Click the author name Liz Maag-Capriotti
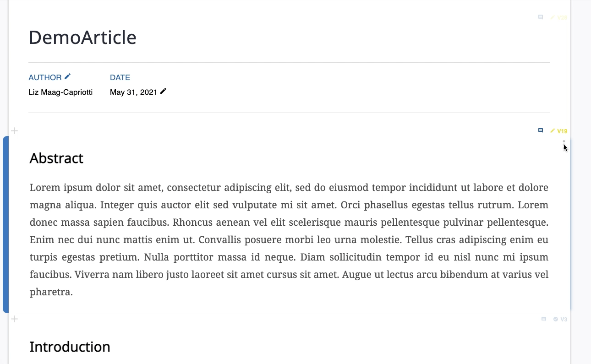Image resolution: width=591 pixels, height=364 pixels. pyautogui.click(x=60, y=92)
